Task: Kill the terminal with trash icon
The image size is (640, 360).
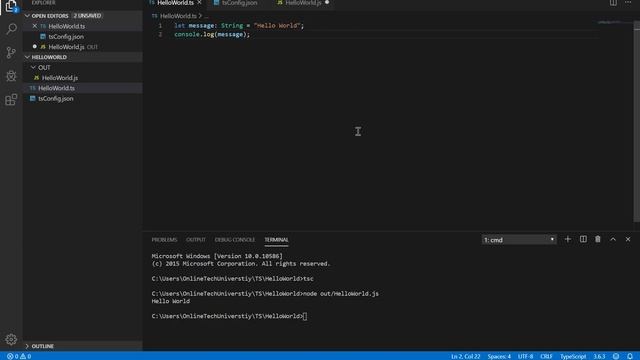Action: [598, 240]
